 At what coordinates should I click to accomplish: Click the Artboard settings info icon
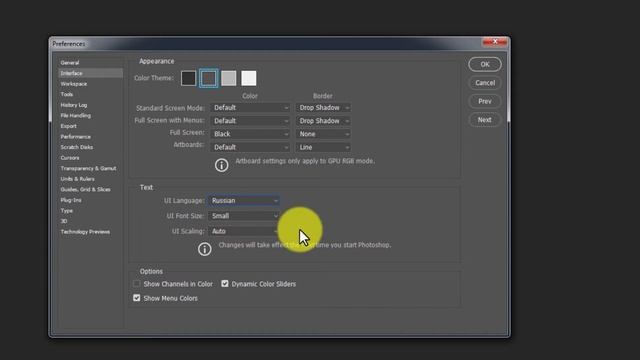[222, 165]
